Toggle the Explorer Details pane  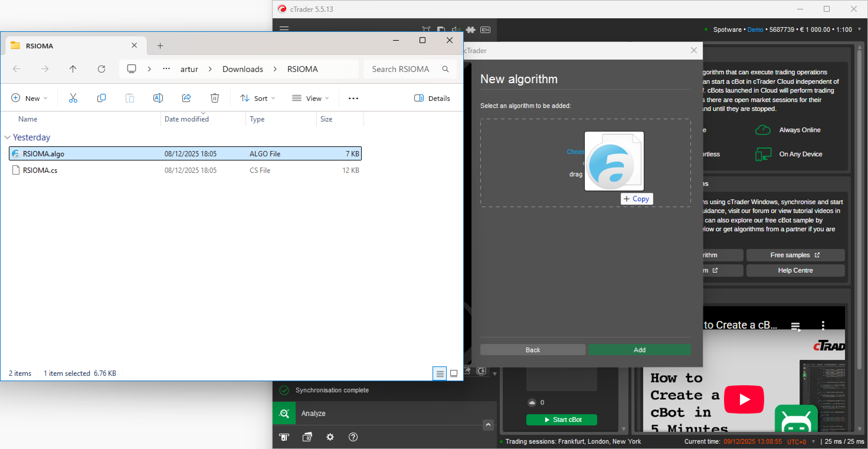(432, 98)
